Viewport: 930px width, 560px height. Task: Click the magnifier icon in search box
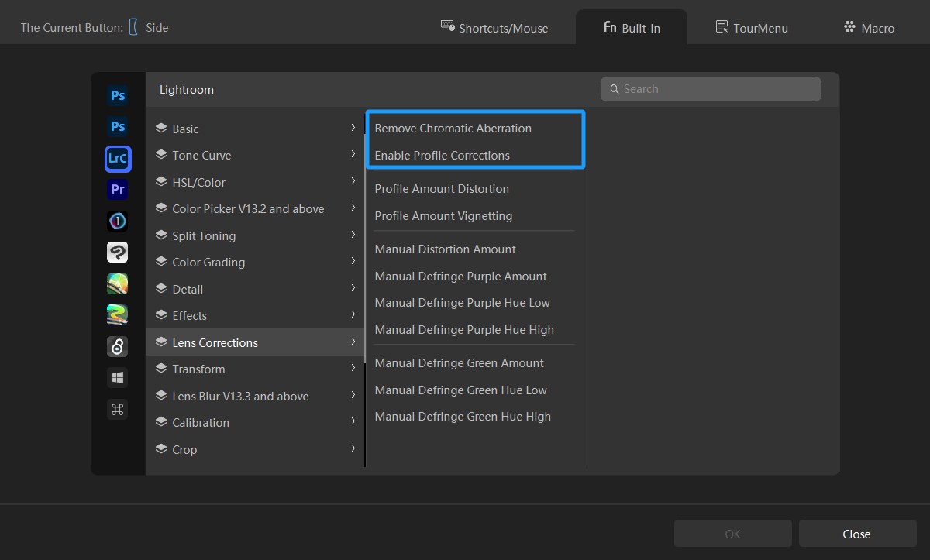click(x=614, y=89)
